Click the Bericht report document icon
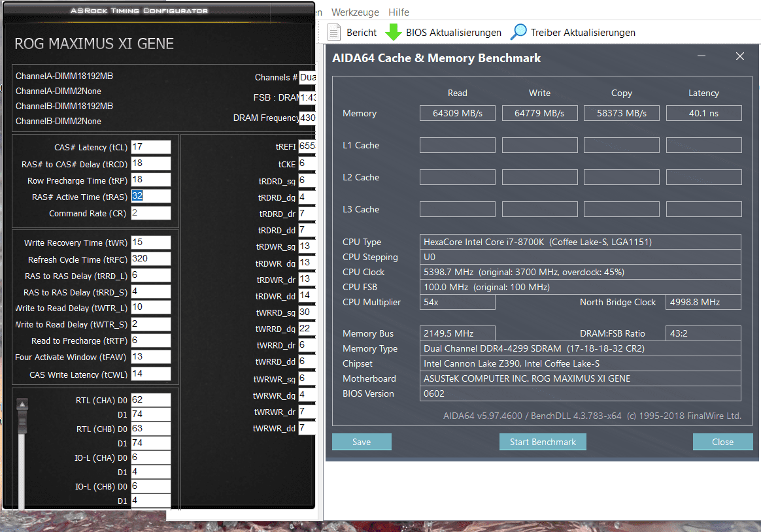 [x=334, y=32]
